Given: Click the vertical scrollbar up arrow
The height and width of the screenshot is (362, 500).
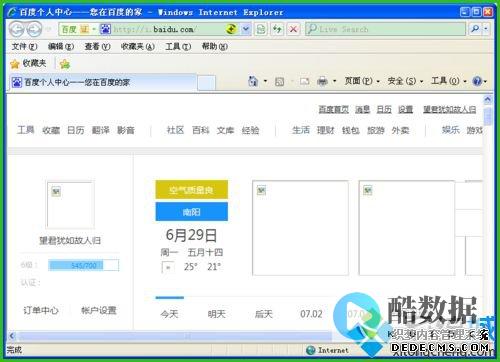Looking at the screenshot, I should coord(488,99).
